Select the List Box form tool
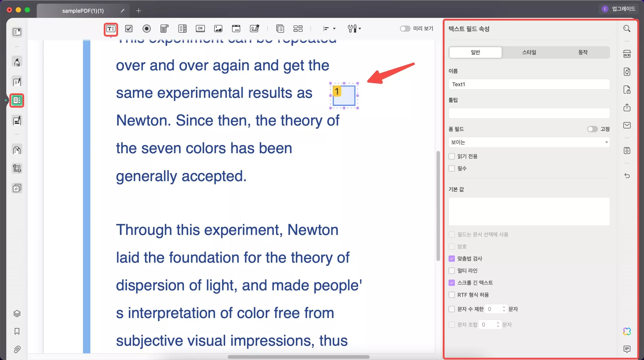Image resolution: width=644 pixels, height=360 pixels. tap(182, 29)
